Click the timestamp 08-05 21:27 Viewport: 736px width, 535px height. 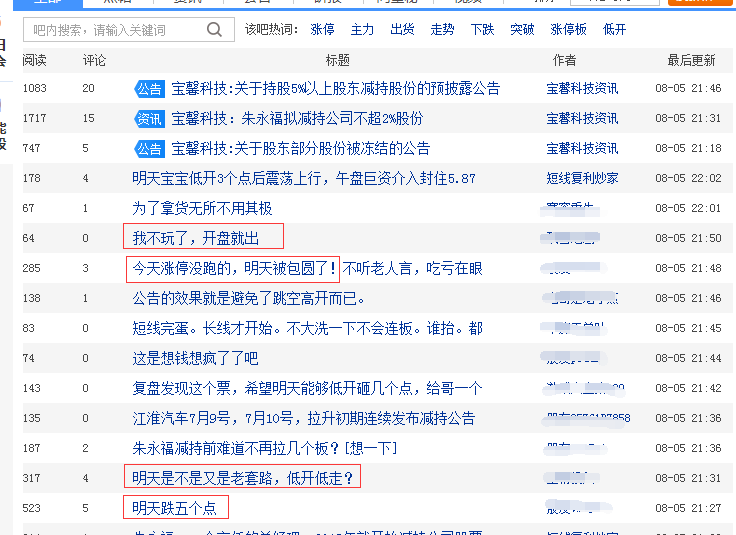click(688, 509)
